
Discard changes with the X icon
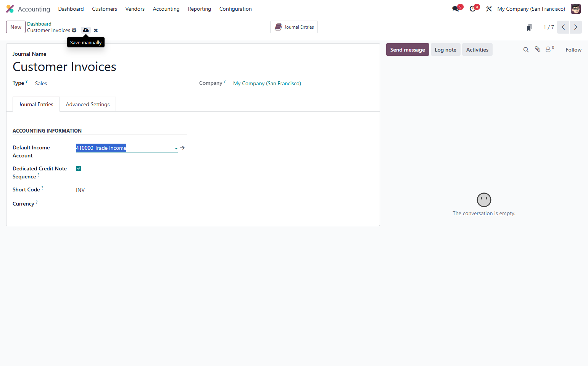click(x=96, y=30)
